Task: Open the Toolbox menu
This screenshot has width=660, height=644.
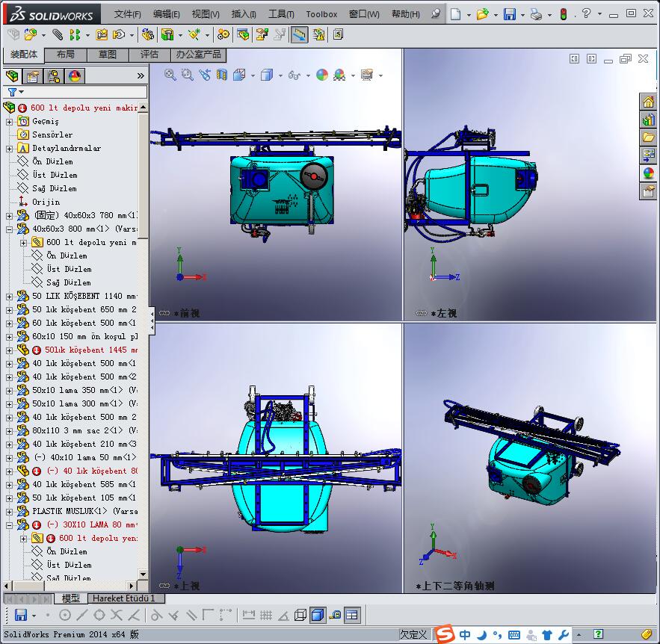Action: [x=321, y=14]
